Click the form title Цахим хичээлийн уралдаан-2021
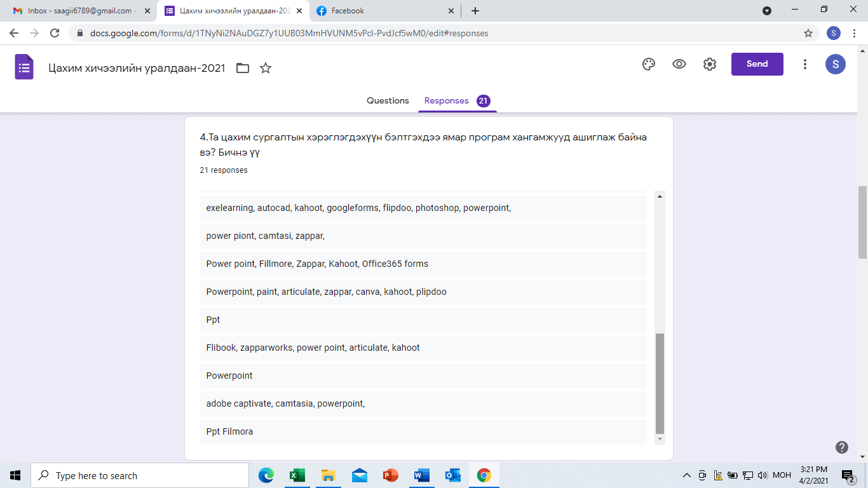 tap(137, 68)
